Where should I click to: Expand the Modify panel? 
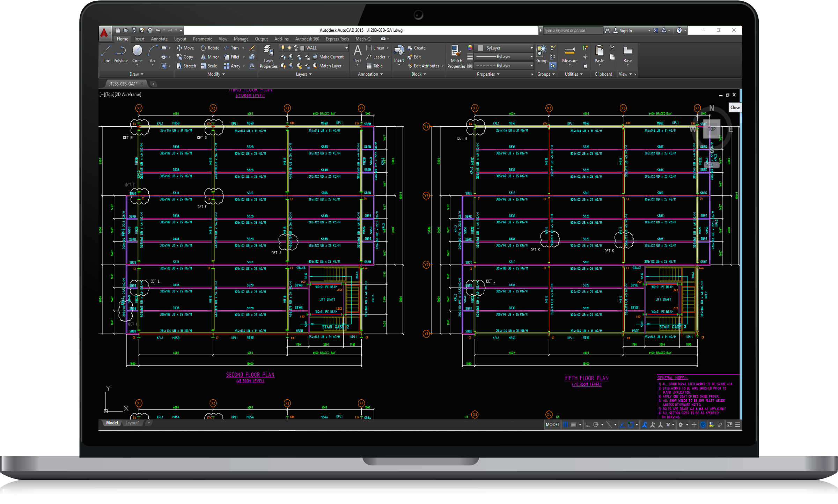(216, 74)
